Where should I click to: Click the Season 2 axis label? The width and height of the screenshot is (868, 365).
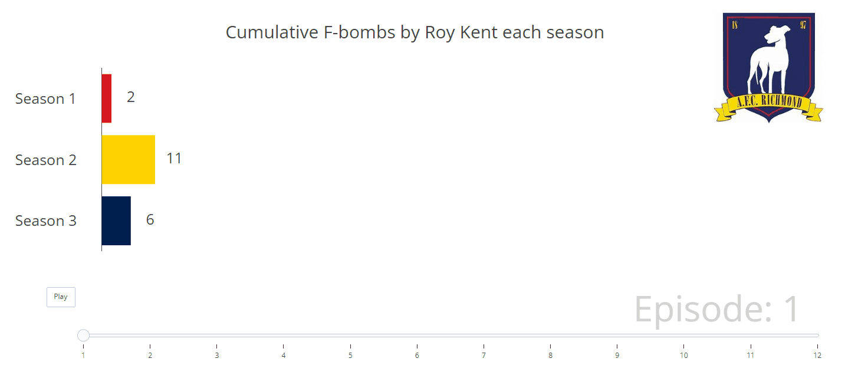(46, 160)
